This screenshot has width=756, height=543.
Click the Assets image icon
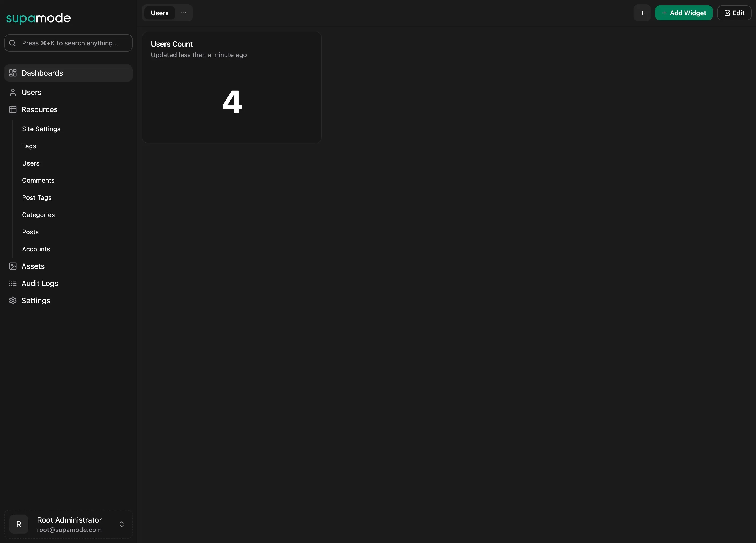13,266
